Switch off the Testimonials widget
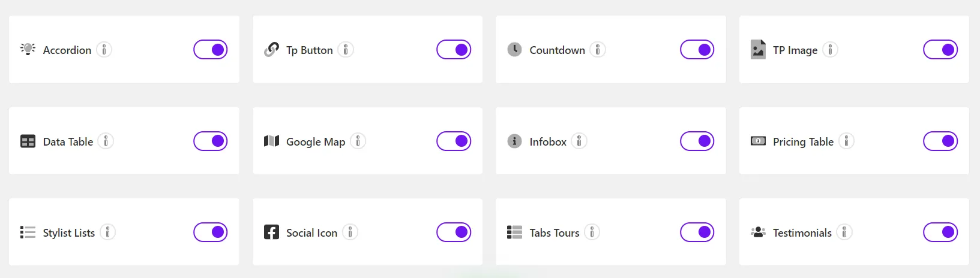Screen dimensions: 980x278 pyautogui.click(x=940, y=232)
